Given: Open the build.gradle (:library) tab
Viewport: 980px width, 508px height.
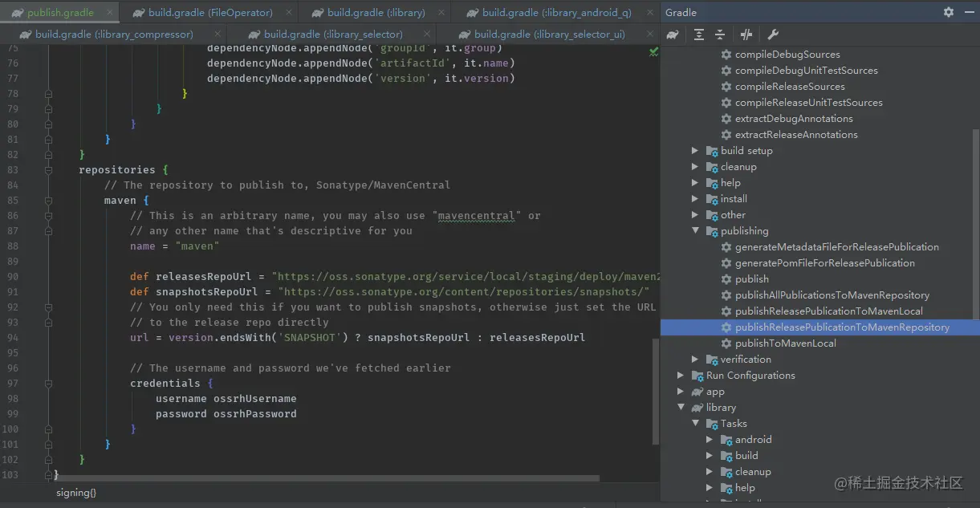Looking at the screenshot, I should coord(375,12).
